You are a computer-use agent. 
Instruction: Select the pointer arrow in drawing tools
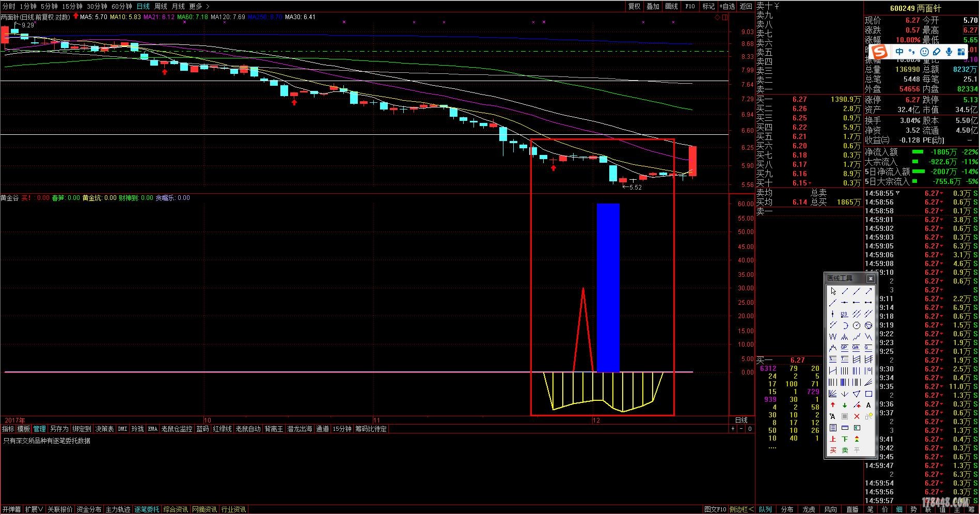click(833, 291)
